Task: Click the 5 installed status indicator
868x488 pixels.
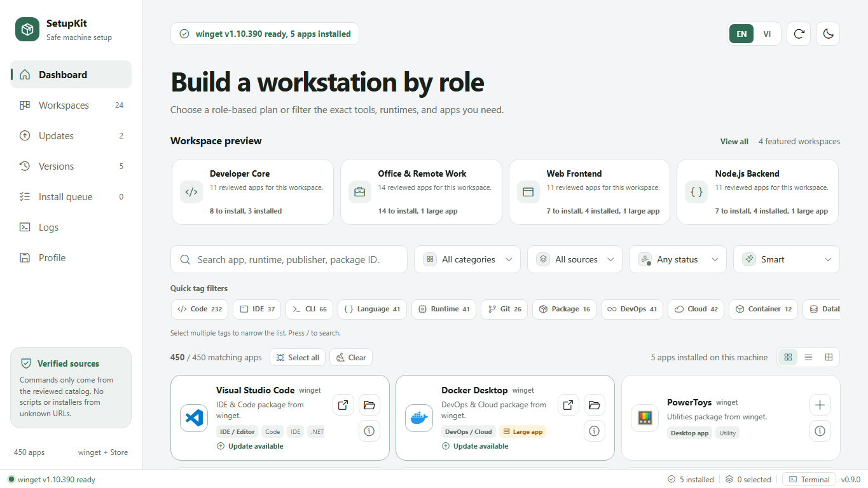Action: pyautogui.click(x=691, y=480)
